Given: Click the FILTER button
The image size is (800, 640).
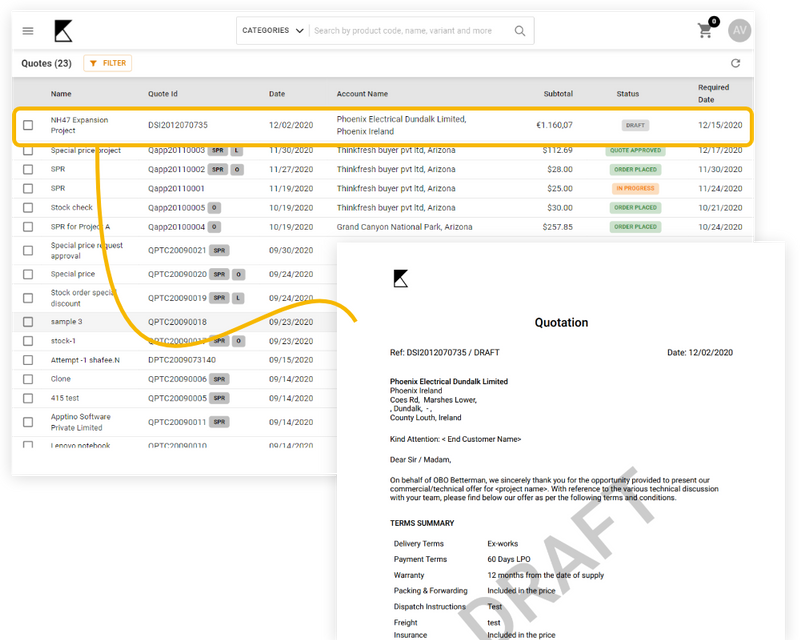Looking at the screenshot, I should pos(107,62).
